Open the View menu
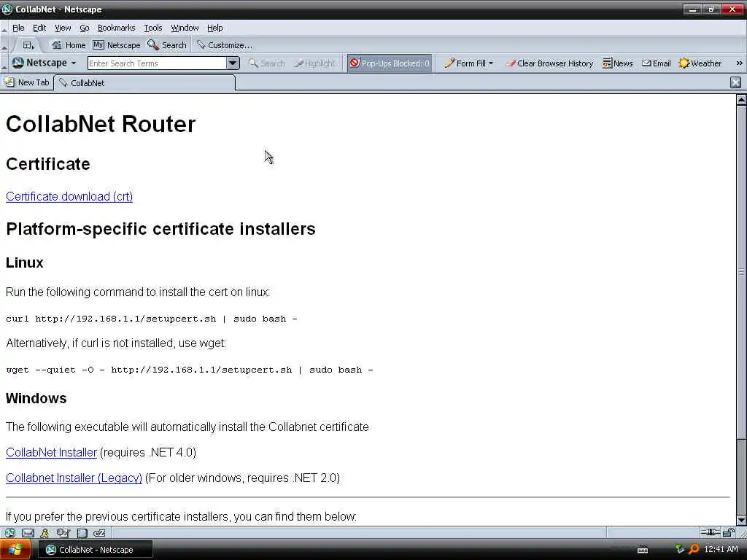This screenshot has width=747, height=560. pyautogui.click(x=63, y=28)
